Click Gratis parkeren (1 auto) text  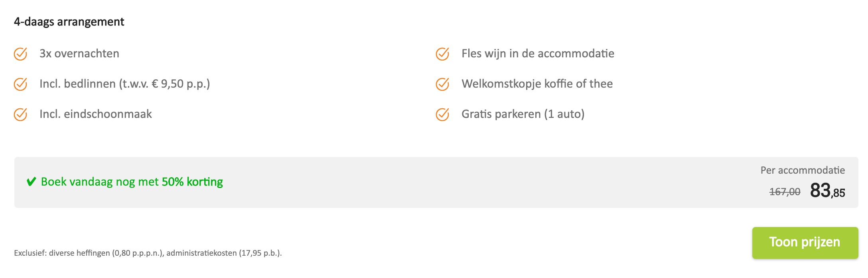[523, 114]
